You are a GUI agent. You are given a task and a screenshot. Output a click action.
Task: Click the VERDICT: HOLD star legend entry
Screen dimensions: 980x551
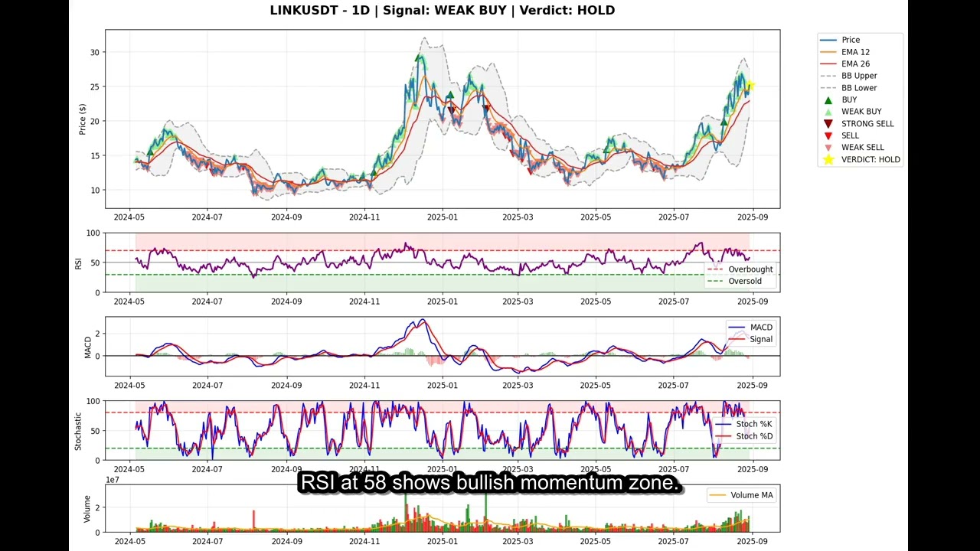tap(860, 159)
